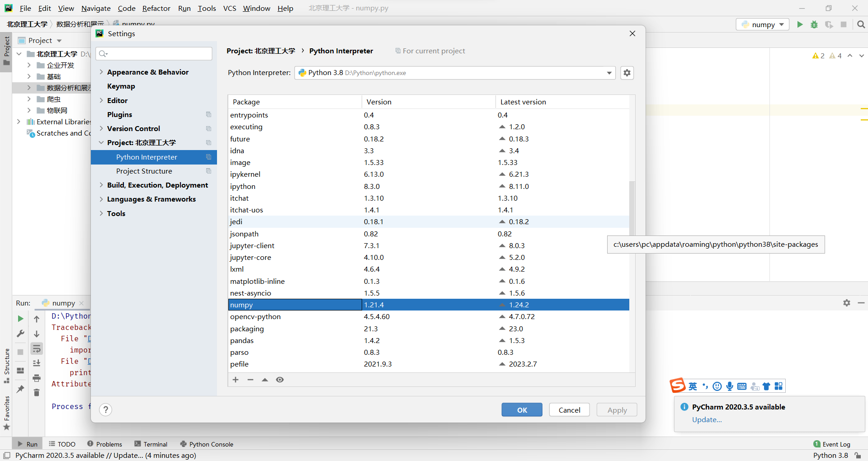868x461 pixels.
Task: Open the Python Interpreter dropdown list
Action: click(x=609, y=73)
